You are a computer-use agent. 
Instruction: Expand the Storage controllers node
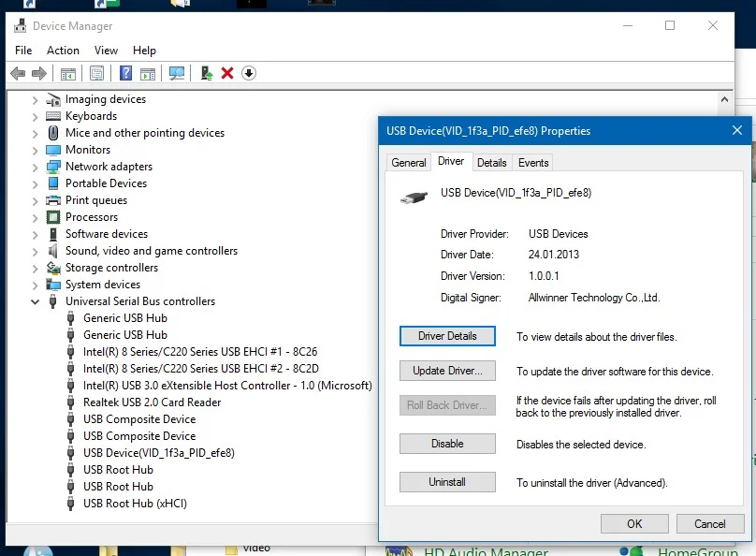(x=35, y=269)
